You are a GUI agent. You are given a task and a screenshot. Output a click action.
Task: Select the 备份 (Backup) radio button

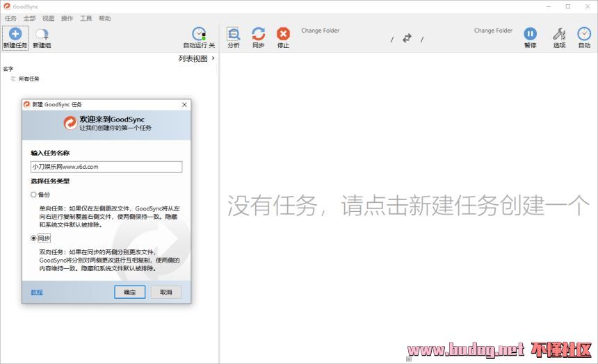[33, 195]
